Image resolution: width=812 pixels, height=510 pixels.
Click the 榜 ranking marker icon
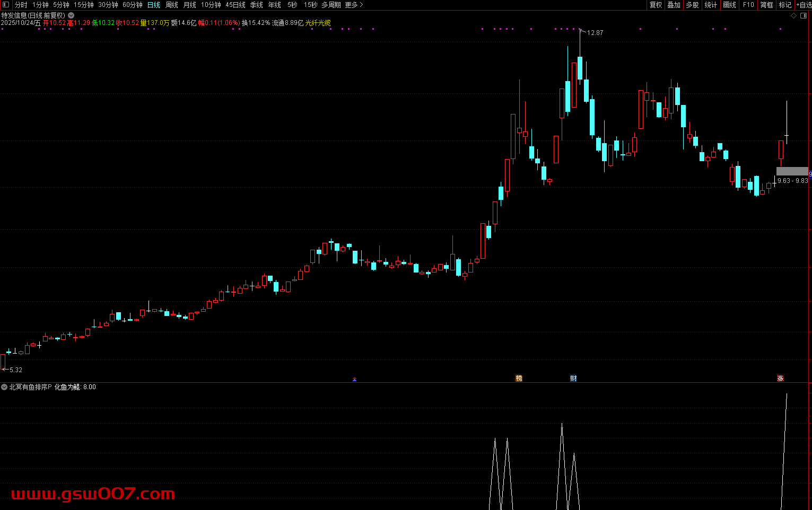pyautogui.click(x=519, y=378)
